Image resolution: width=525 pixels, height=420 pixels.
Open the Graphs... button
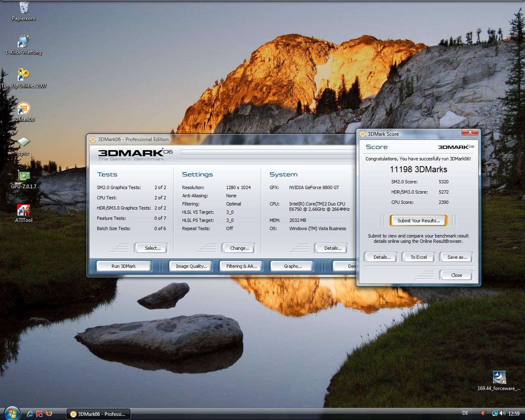tap(292, 266)
